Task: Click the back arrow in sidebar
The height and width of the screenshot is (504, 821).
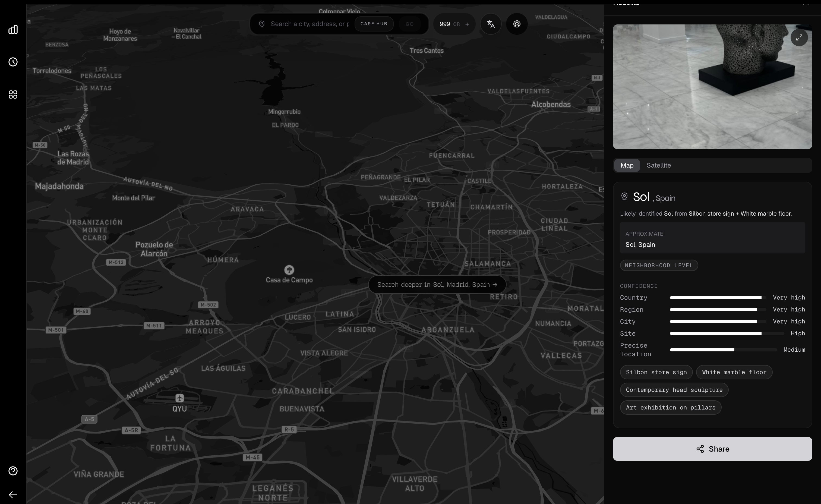Action: (13, 495)
